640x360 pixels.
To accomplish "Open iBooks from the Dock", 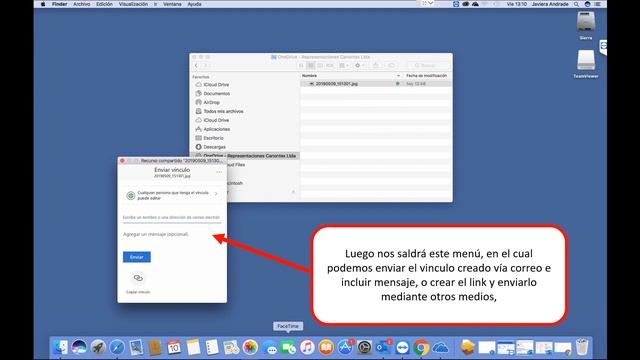I will pos(326,347).
